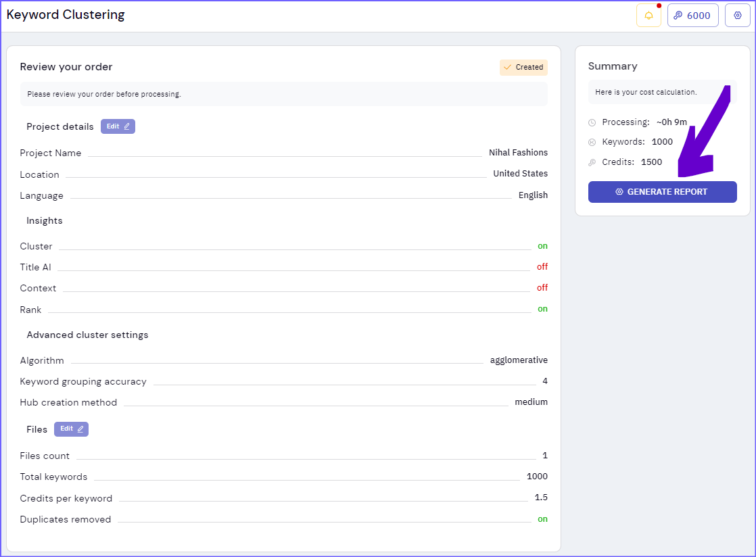Viewport: 756px width, 557px height.
Task: Click the Created status badge
Action: pos(523,67)
